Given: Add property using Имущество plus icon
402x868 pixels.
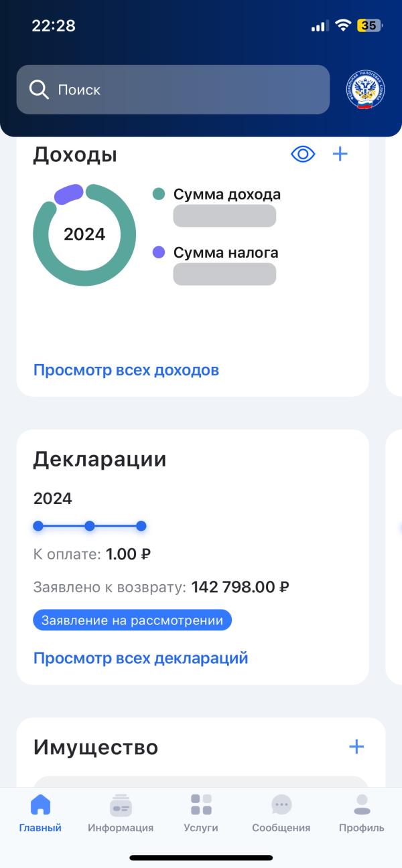Looking at the screenshot, I should point(356,747).
